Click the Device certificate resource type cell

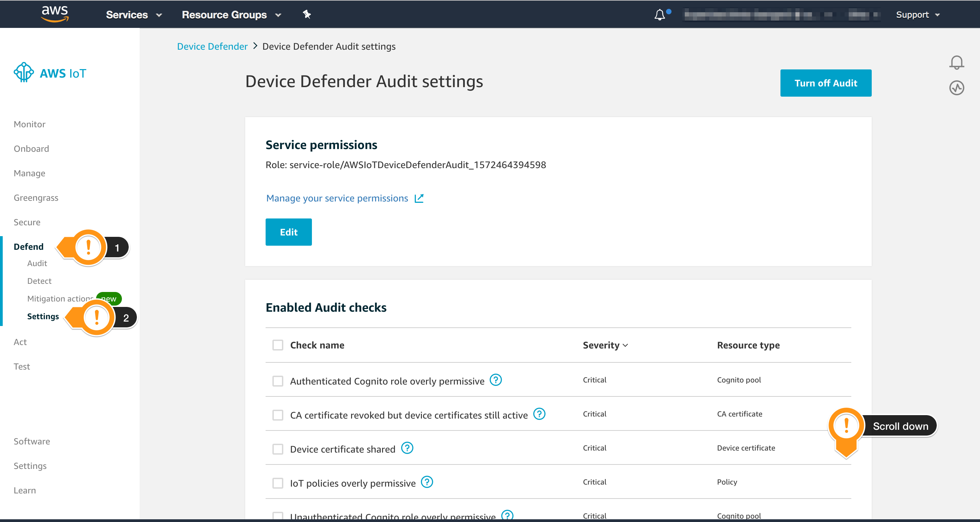point(746,448)
